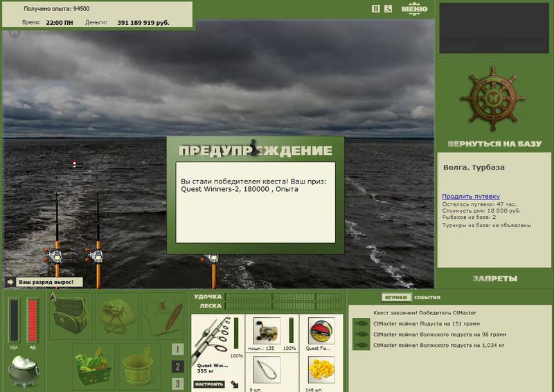Click the porridge cooking pot
This screenshot has width=554, height=392.
pos(24,371)
